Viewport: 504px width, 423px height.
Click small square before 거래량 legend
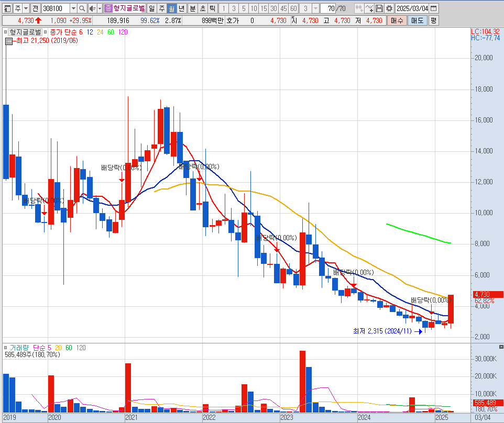click(5, 348)
